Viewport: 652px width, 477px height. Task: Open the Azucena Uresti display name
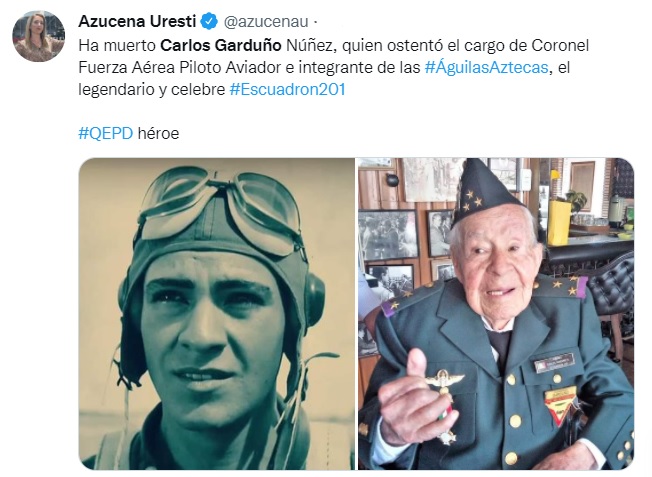coord(137,21)
